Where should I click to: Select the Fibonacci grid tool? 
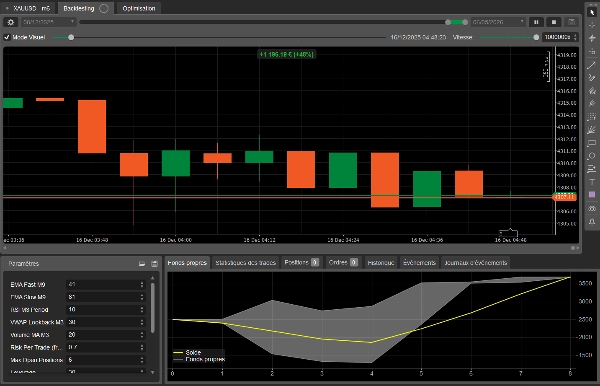(x=592, y=117)
